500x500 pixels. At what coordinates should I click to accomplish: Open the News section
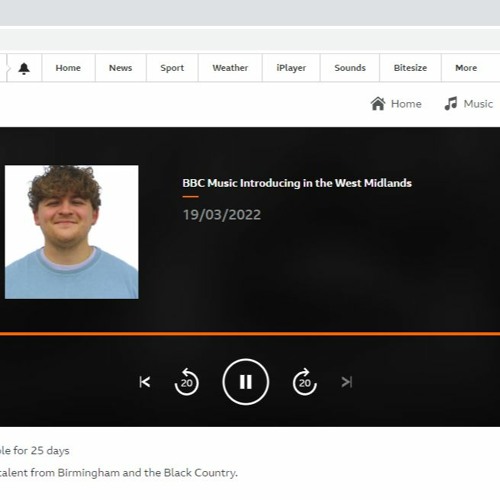tap(120, 68)
